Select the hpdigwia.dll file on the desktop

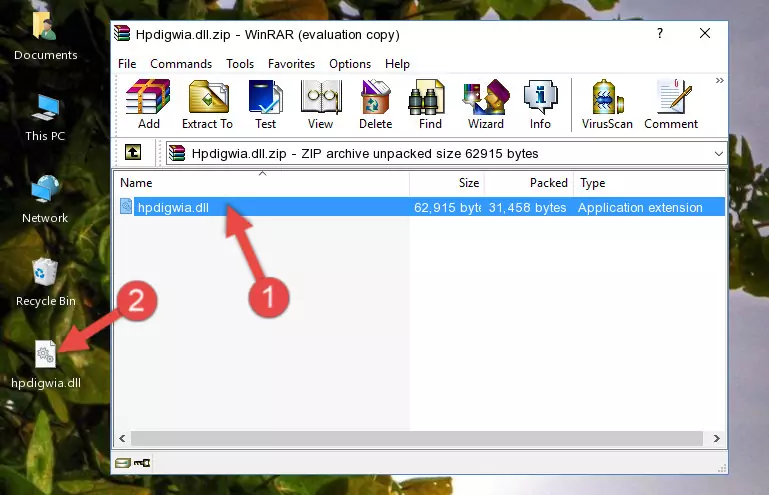[46, 365]
